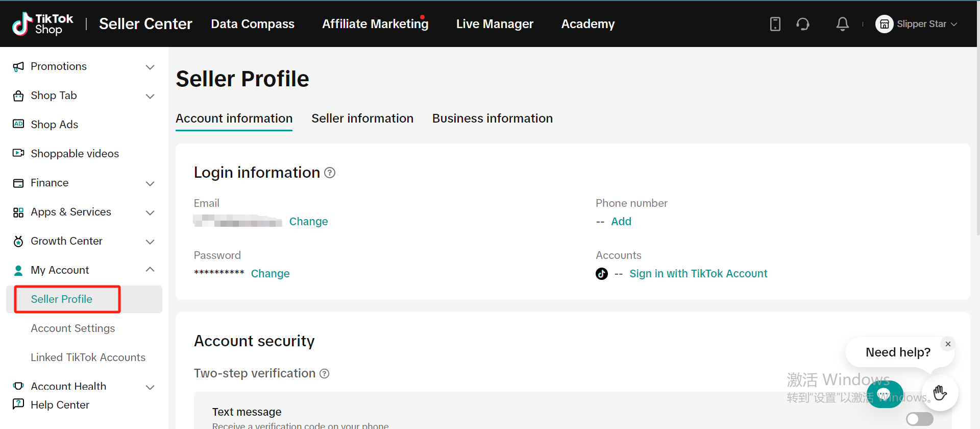This screenshot has width=980, height=429.
Task: Collapse the My Account section
Action: click(x=150, y=270)
